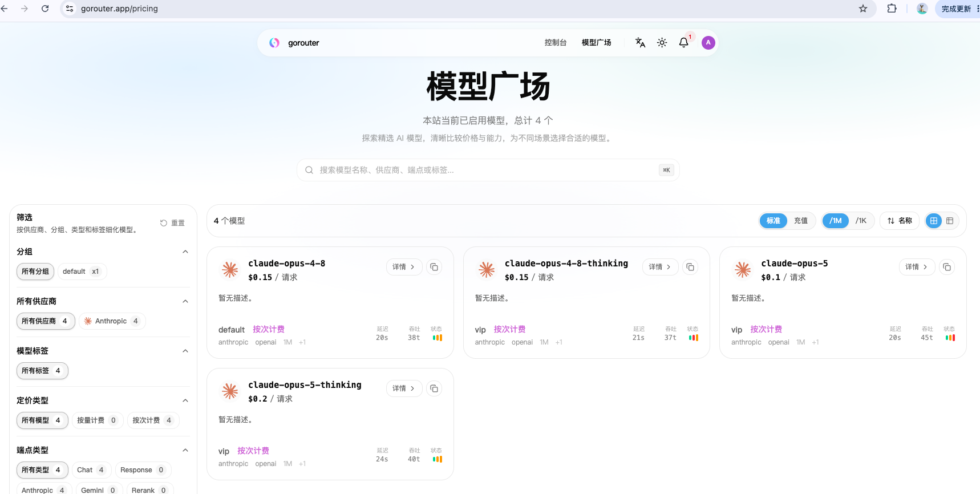
Task: Filter by 按量计费 pricing type
Action: (98, 420)
